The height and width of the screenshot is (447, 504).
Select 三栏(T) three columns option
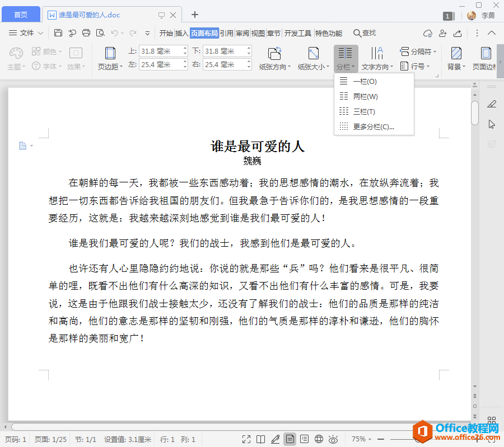374,111
